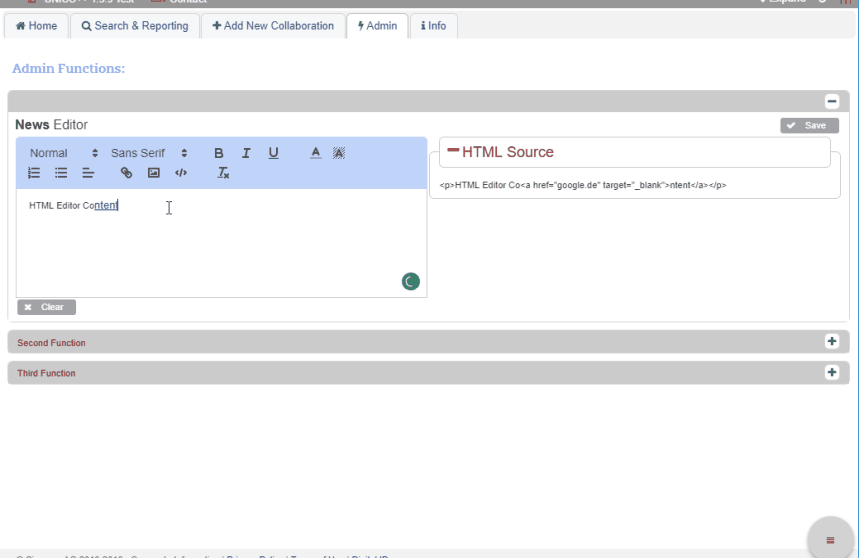Apply ordered numbered list

34,173
